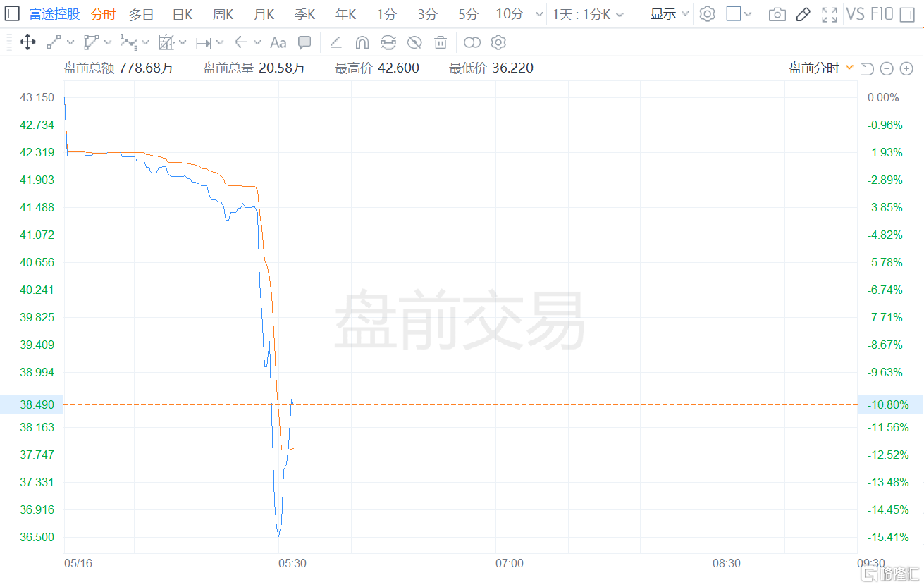924x587 pixels.
Task: Zoom in using the plus control
Action: (906, 68)
